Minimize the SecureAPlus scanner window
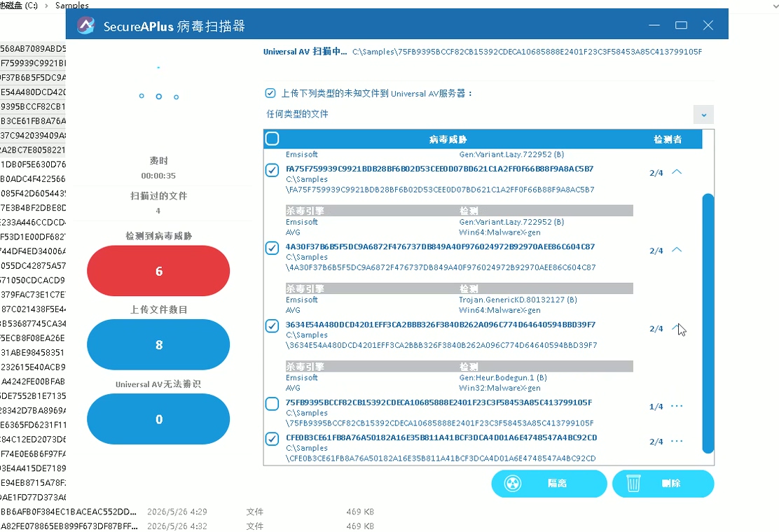This screenshot has height=532, width=779. [x=654, y=25]
